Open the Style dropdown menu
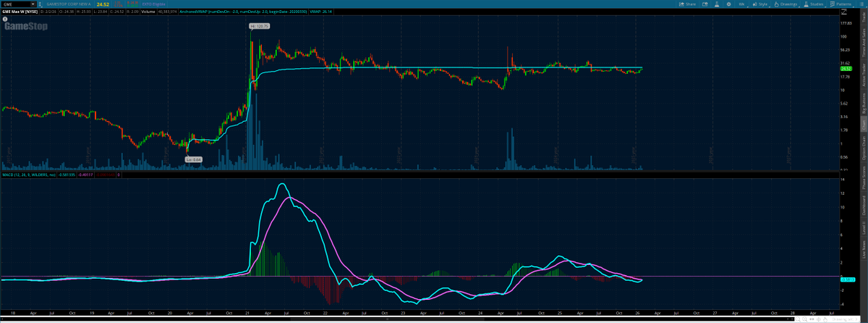The height and width of the screenshot is (323, 868). [761, 4]
